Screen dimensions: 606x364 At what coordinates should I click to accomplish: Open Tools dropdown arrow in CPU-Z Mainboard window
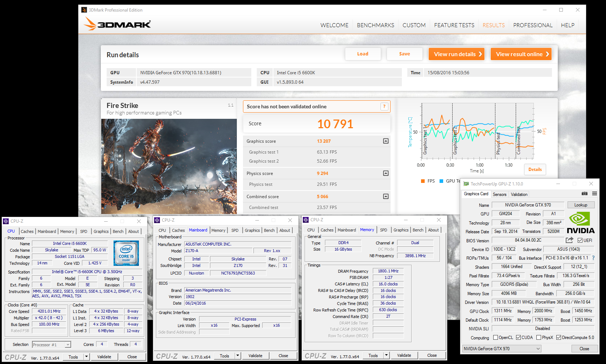point(238,356)
